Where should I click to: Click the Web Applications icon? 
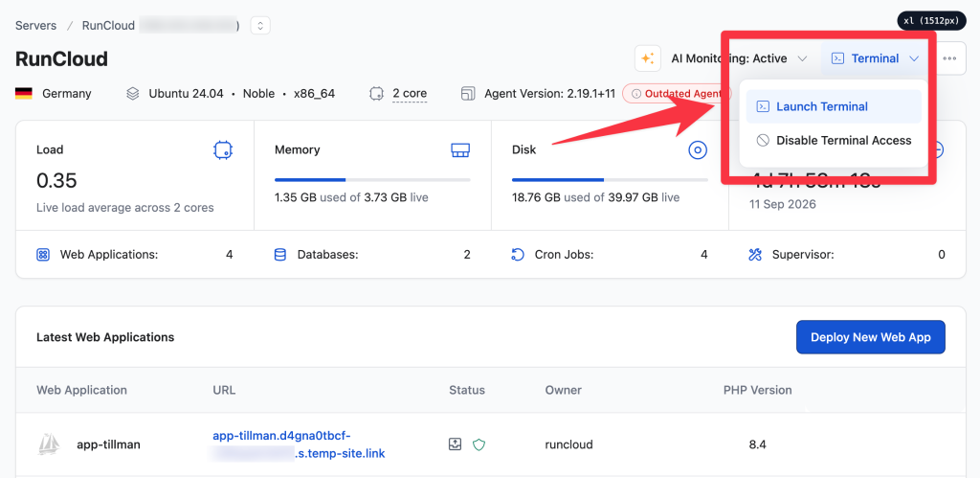(43, 255)
